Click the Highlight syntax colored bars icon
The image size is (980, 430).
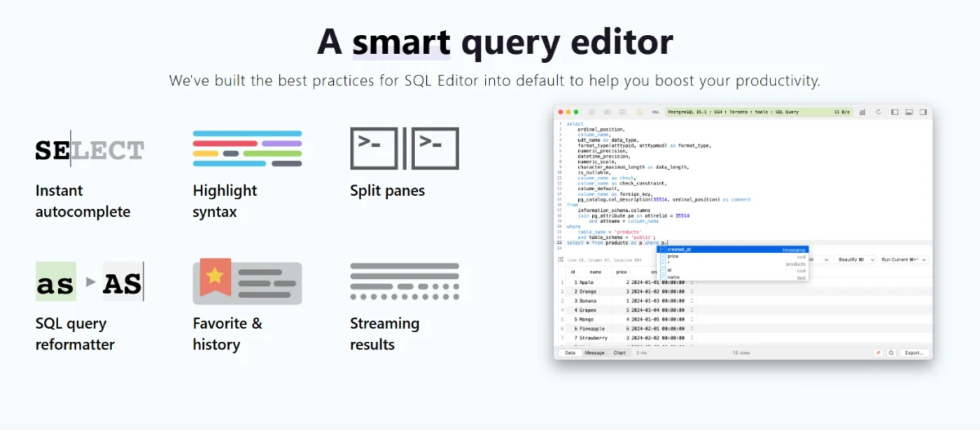[247, 149]
